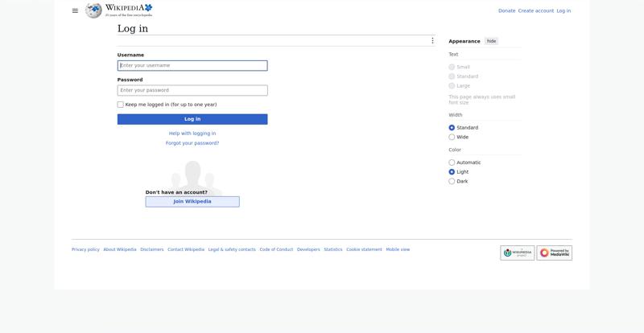The image size is (644, 333).
Task: Focus the Username input field
Action: pyautogui.click(x=192, y=66)
